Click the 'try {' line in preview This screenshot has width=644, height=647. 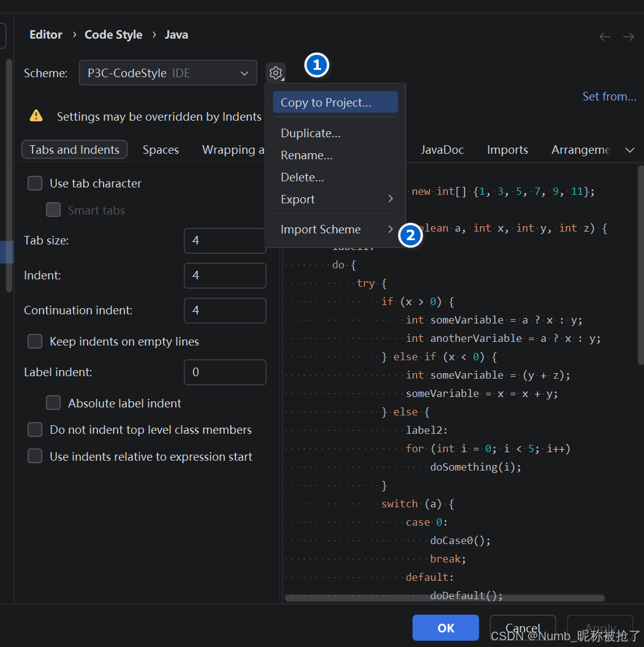pos(371,284)
